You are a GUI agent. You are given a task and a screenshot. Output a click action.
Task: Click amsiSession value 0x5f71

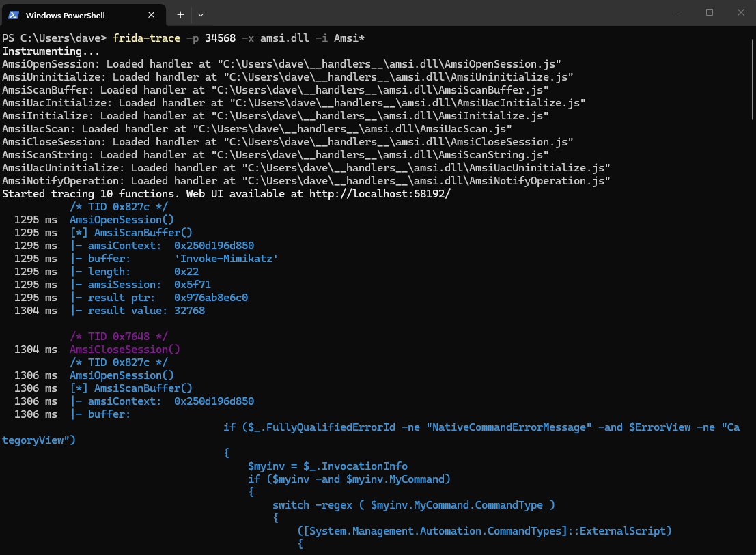tap(193, 285)
